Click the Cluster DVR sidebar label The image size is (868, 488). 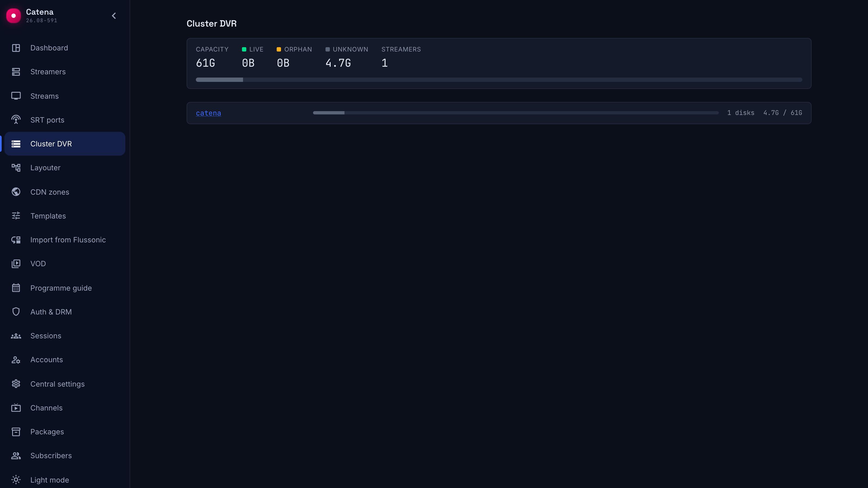(x=51, y=144)
